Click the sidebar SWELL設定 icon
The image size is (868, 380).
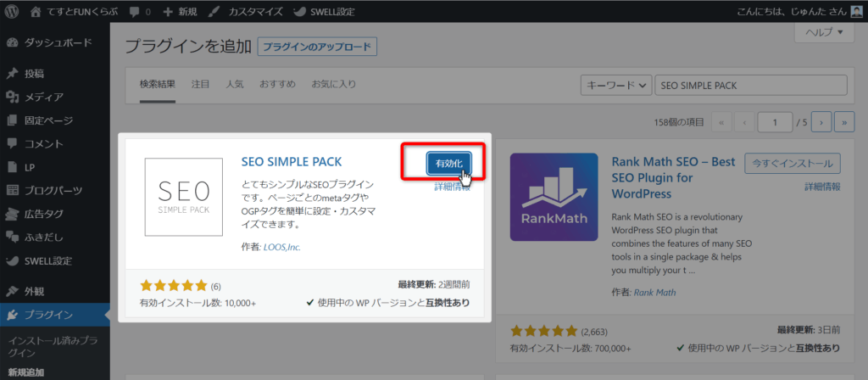pyautogui.click(x=12, y=260)
